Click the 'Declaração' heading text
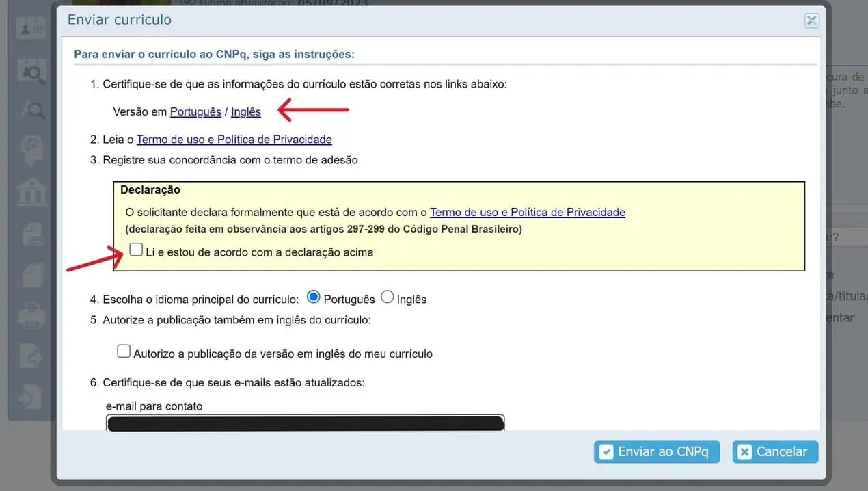Image resolution: width=868 pixels, height=491 pixels. (150, 189)
